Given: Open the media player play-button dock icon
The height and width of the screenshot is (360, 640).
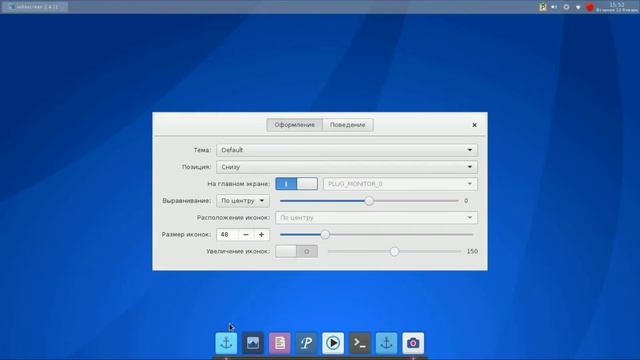Looking at the screenshot, I should pos(333,343).
